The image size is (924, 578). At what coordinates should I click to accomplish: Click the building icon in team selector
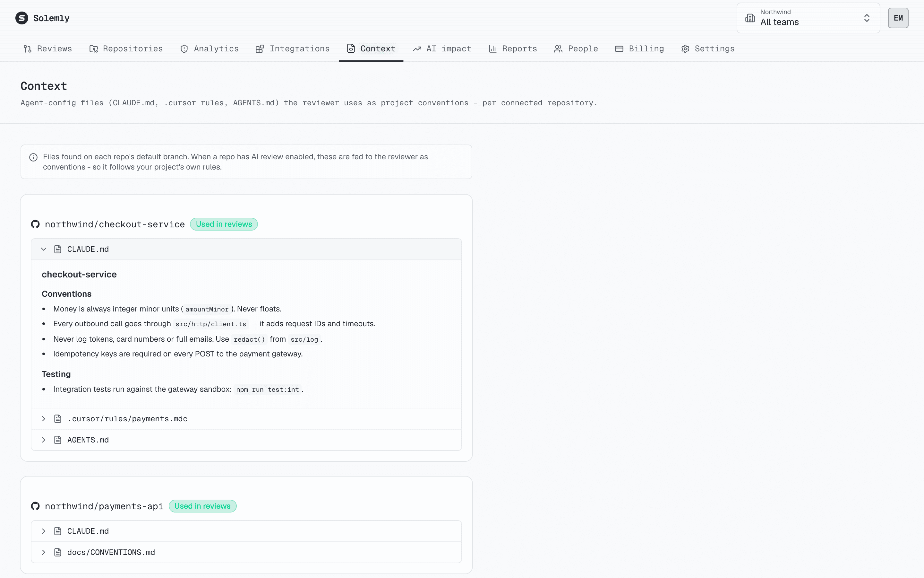coord(750,18)
